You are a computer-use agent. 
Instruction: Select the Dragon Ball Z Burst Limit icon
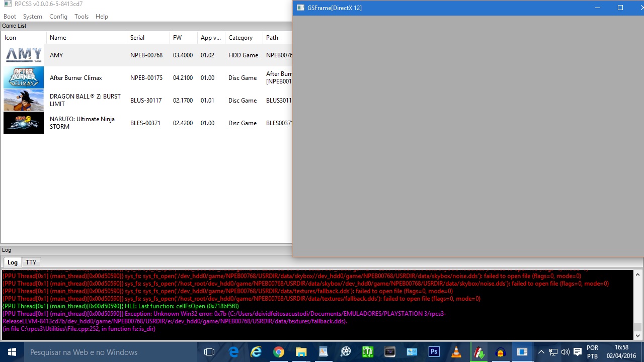24,100
